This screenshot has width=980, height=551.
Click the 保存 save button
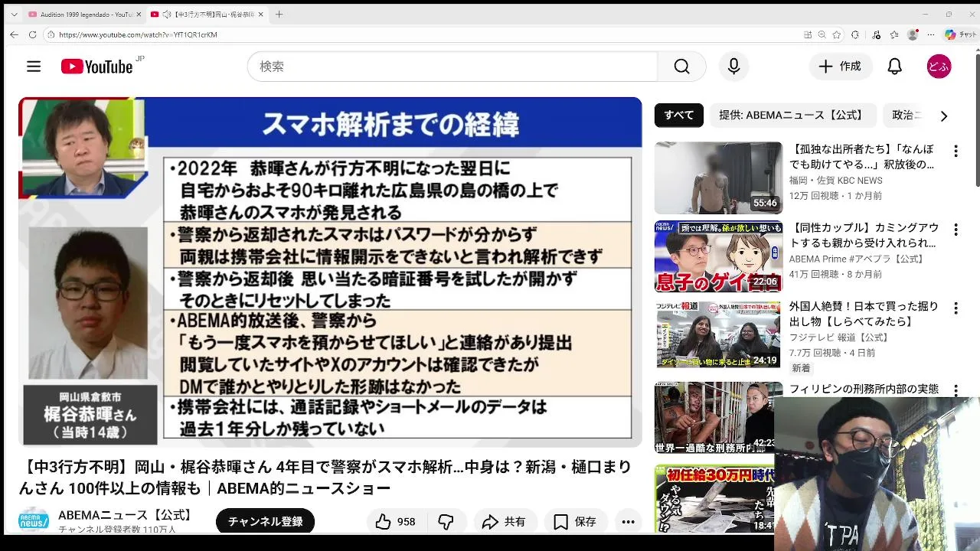pos(574,522)
